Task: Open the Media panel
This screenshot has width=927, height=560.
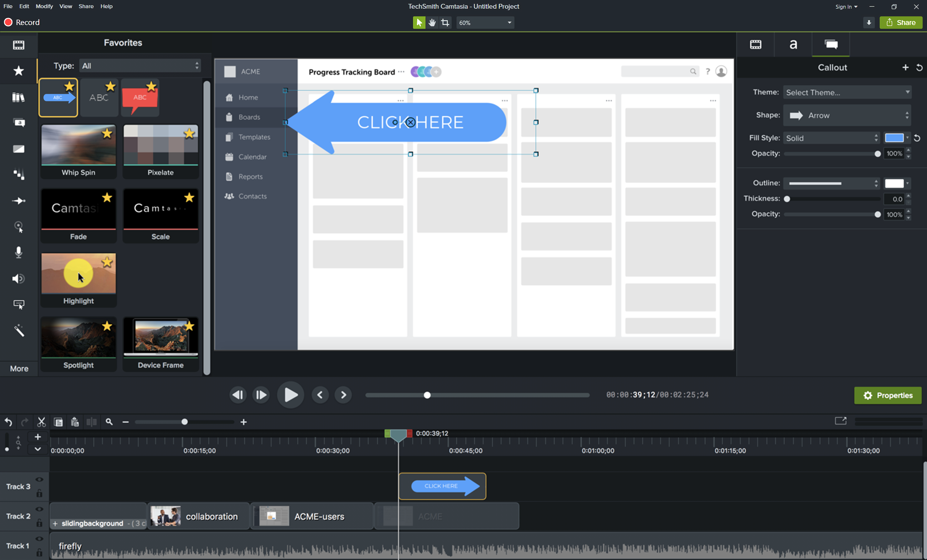Action: 18,45
